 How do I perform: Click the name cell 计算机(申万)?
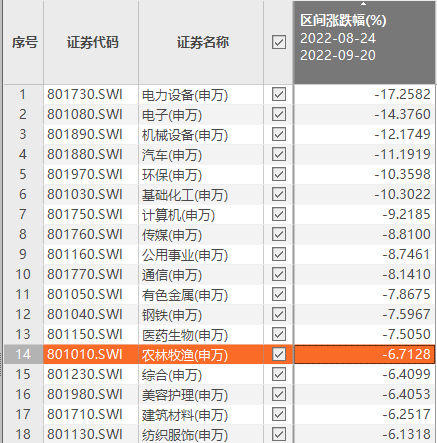click(201, 214)
